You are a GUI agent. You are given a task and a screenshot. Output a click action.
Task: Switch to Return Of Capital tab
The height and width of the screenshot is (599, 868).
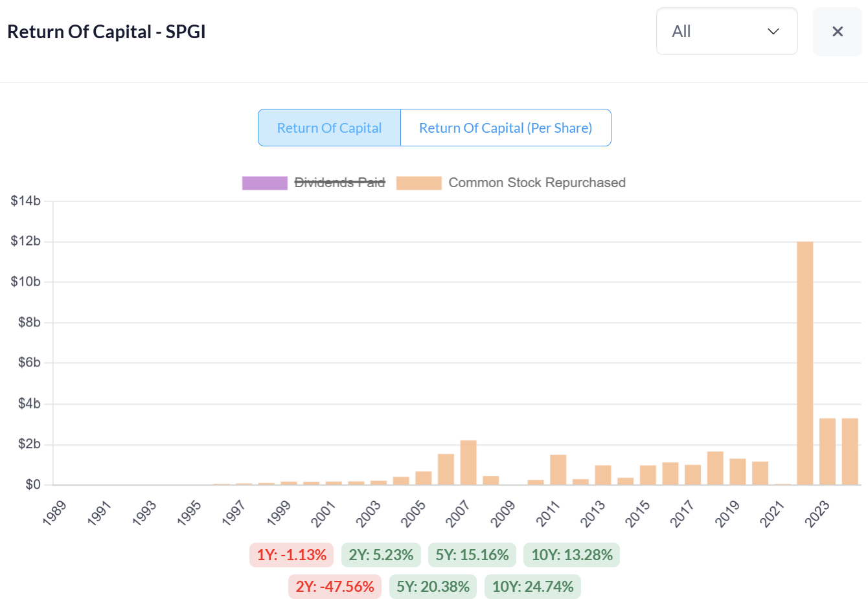329,128
